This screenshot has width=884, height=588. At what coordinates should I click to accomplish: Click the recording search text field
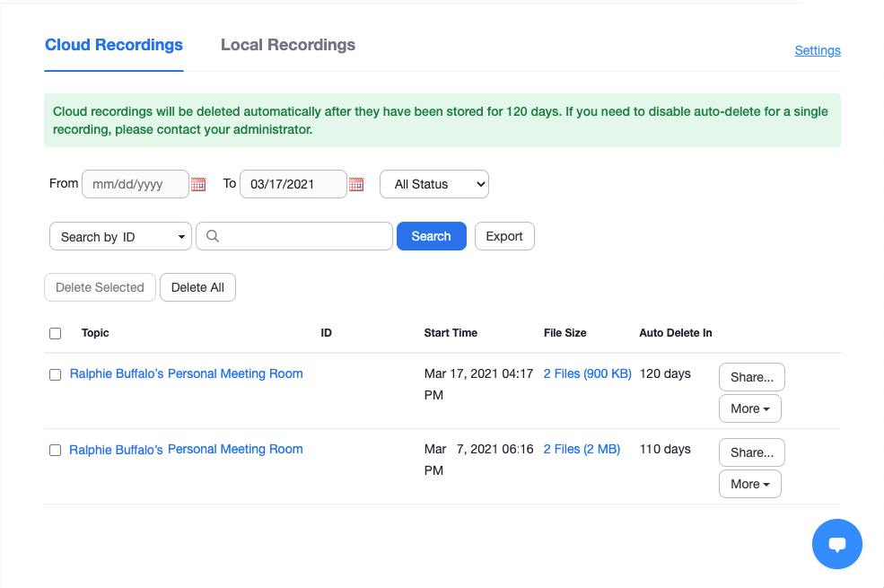click(294, 236)
